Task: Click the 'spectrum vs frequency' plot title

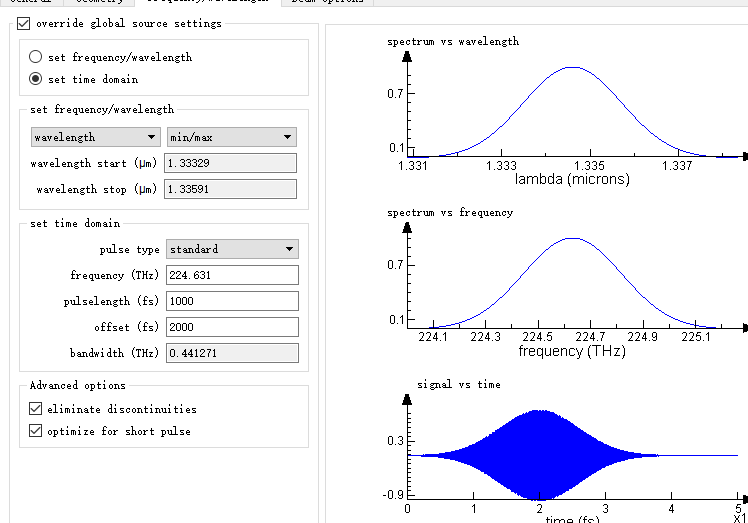Action: point(450,212)
